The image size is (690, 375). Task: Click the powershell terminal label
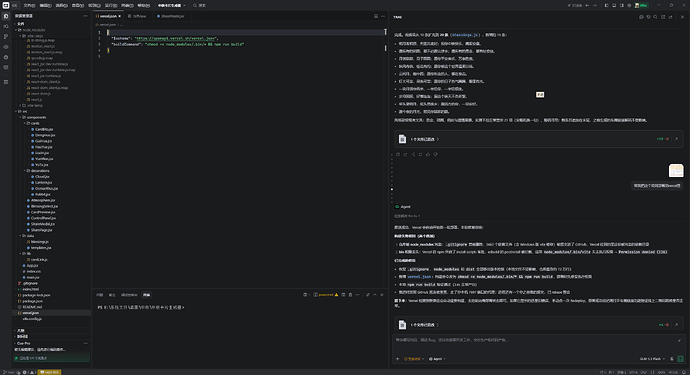coord(326,295)
